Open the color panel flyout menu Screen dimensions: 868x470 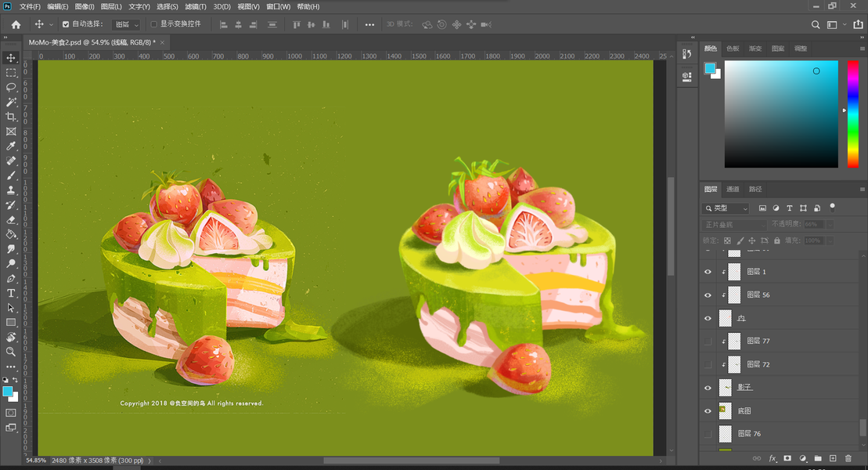(x=862, y=49)
